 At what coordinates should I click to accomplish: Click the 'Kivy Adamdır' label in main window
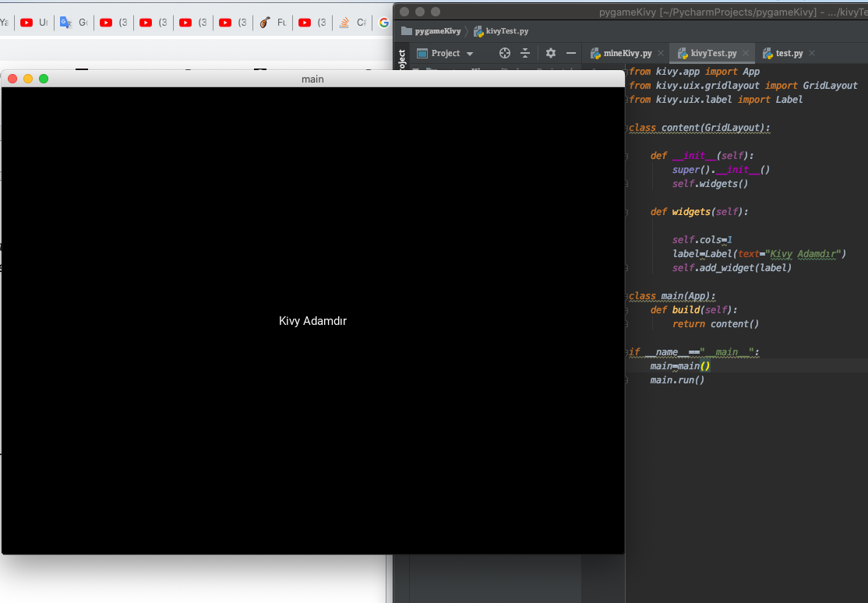tap(312, 321)
